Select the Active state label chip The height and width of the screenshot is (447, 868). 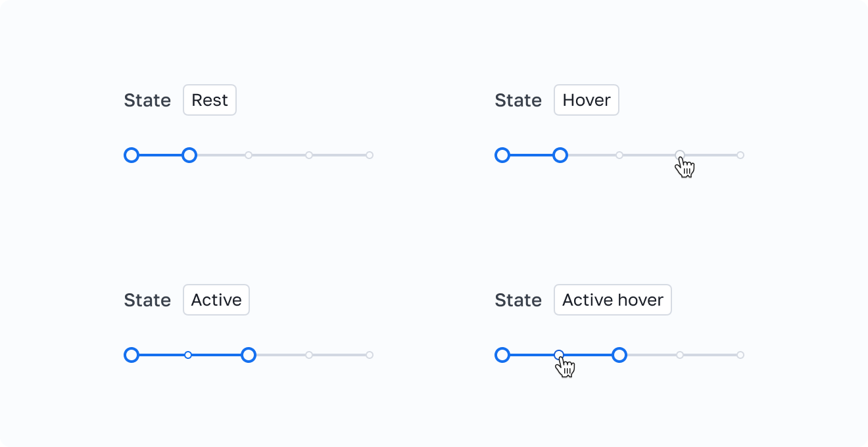click(x=216, y=300)
